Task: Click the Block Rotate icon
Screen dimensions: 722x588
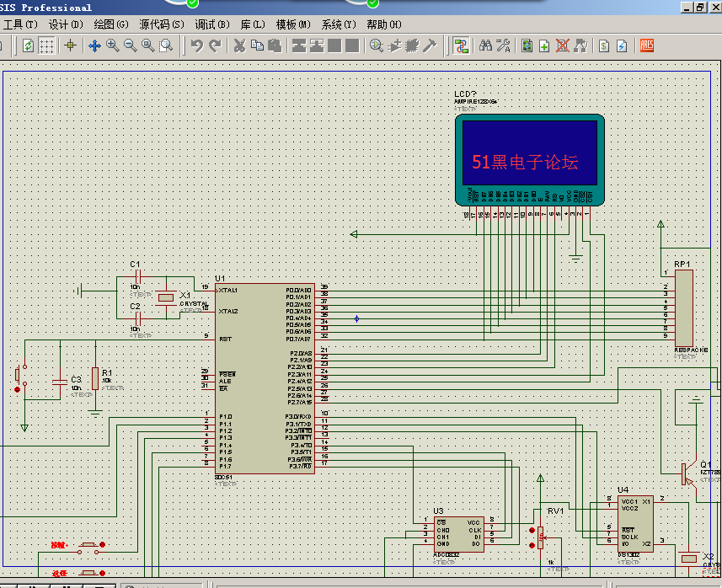Action: pyautogui.click(x=334, y=45)
